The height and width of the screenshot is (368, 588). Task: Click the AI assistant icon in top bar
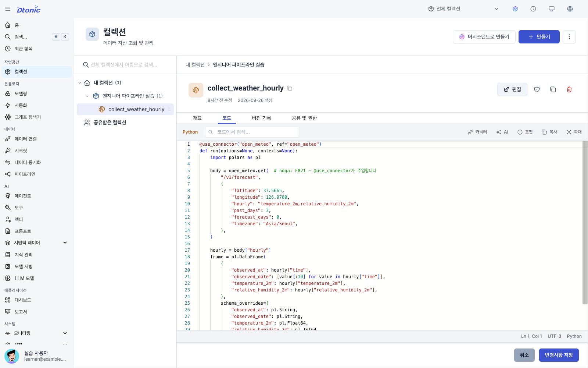click(x=515, y=9)
